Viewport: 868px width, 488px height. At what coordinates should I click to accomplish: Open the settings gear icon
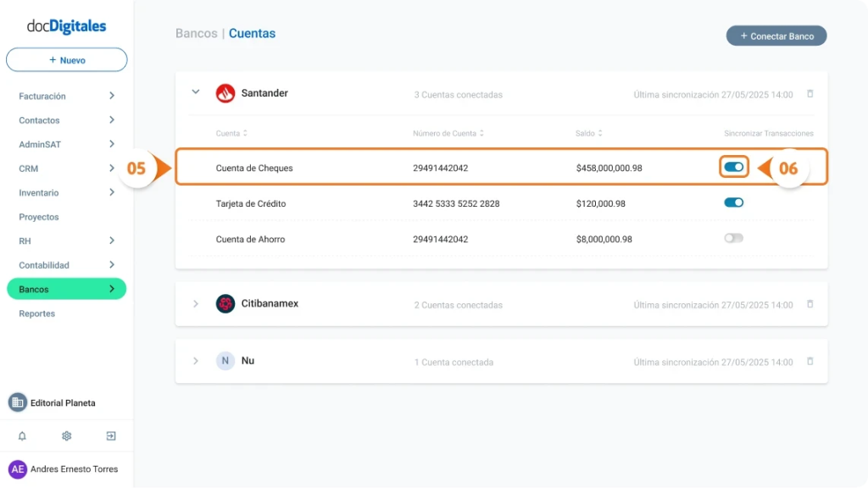click(x=66, y=436)
